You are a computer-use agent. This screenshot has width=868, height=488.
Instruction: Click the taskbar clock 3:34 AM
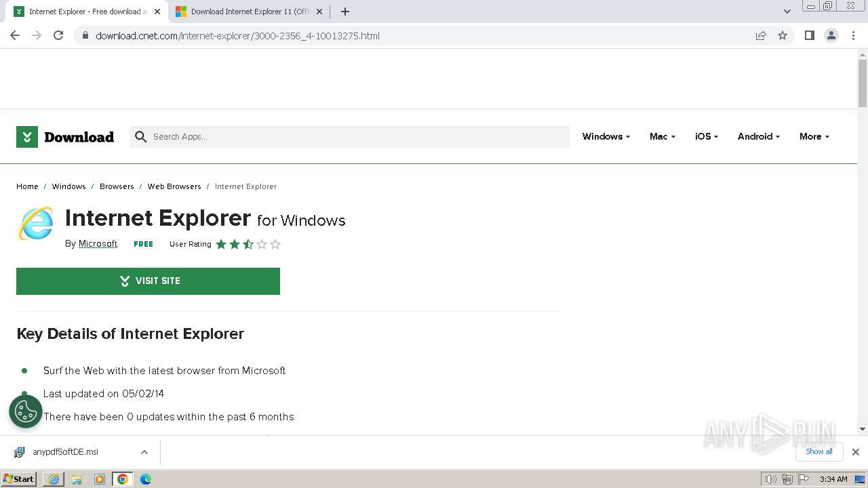pyautogui.click(x=833, y=479)
